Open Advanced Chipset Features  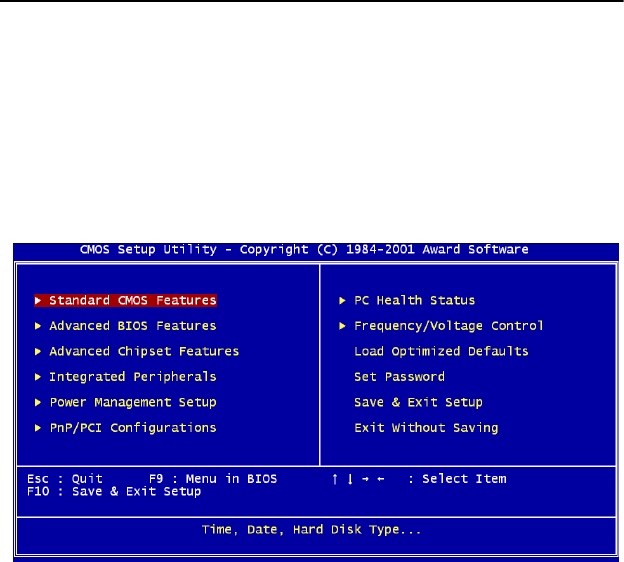144,351
